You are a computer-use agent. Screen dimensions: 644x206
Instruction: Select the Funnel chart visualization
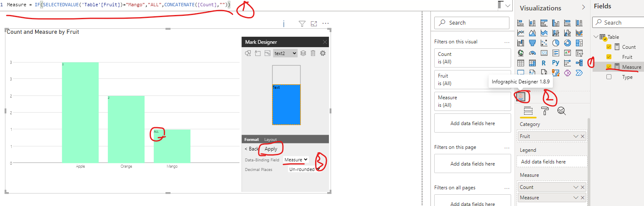(532, 43)
